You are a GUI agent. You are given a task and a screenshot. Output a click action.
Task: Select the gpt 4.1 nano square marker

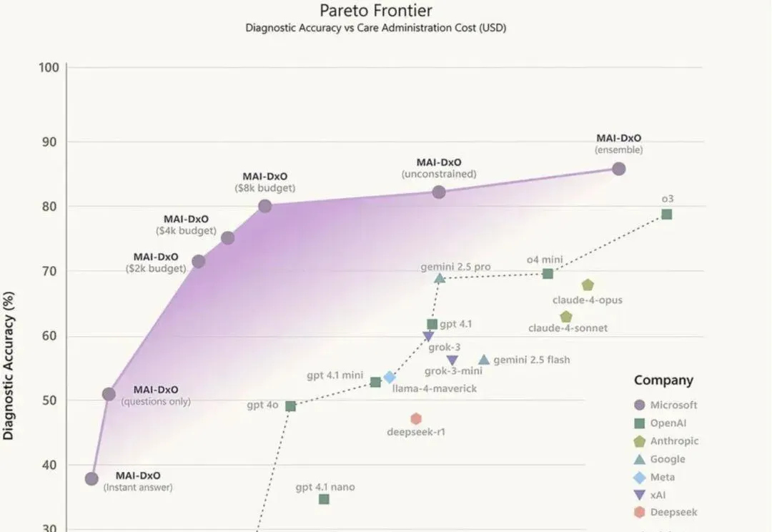coord(324,500)
